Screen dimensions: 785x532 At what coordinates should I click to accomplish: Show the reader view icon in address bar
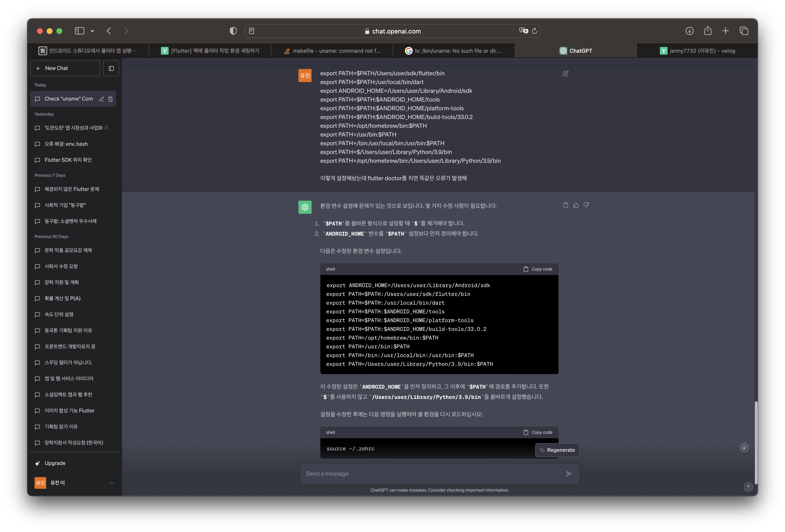tap(252, 31)
